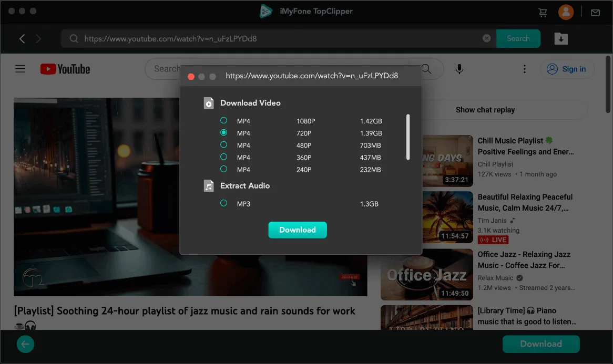
Task: Open the YouTube three-dot options menu
Action: pyautogui.click(x=524, y=69)
